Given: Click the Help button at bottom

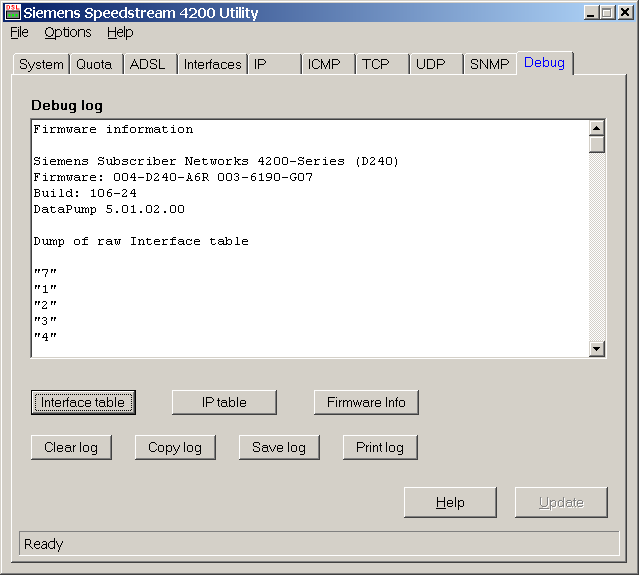Looking at the screenshot, I should tap(450, 502).
